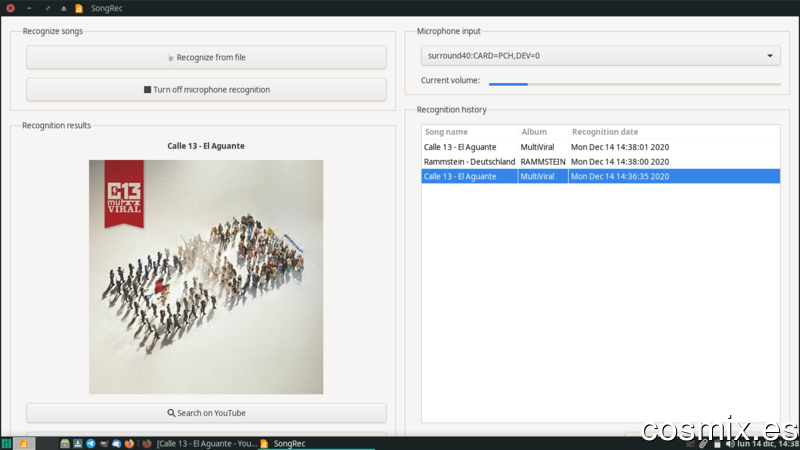Turn off microphone recognition
Viewport: 800px width, 450px height.
point(206,89)
